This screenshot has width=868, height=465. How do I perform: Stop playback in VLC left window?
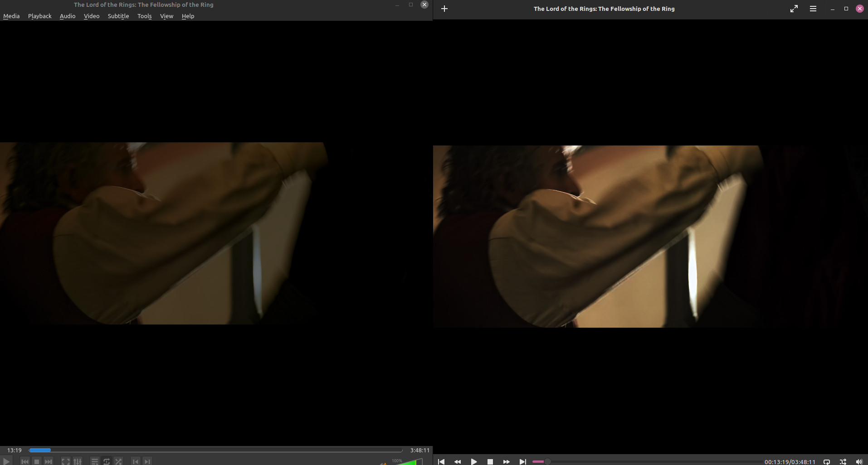tap(37, 461)
